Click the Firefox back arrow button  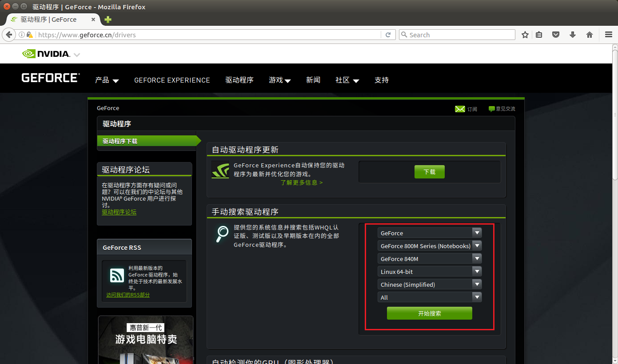[8, 35]
